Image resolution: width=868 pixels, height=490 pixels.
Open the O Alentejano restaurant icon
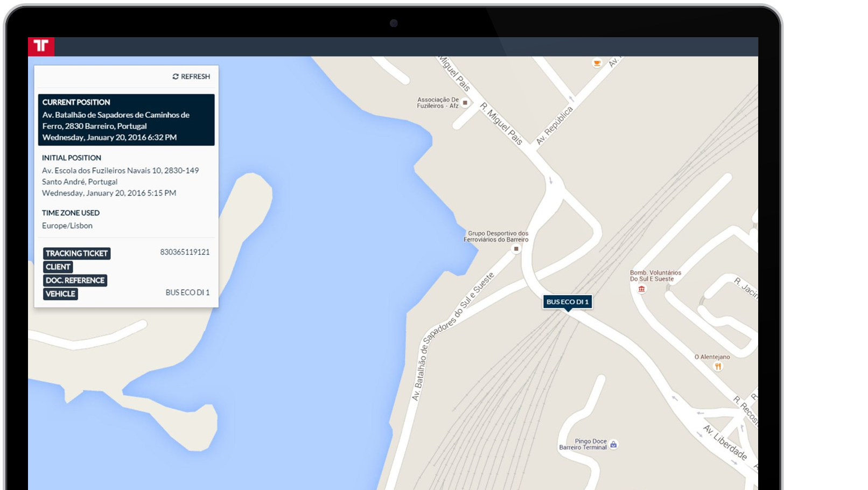tap(717, 367)
